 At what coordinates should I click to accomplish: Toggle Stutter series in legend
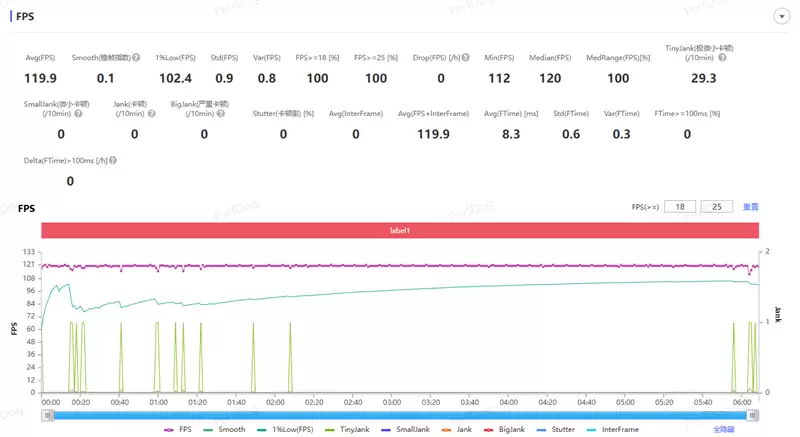(558, 429)
